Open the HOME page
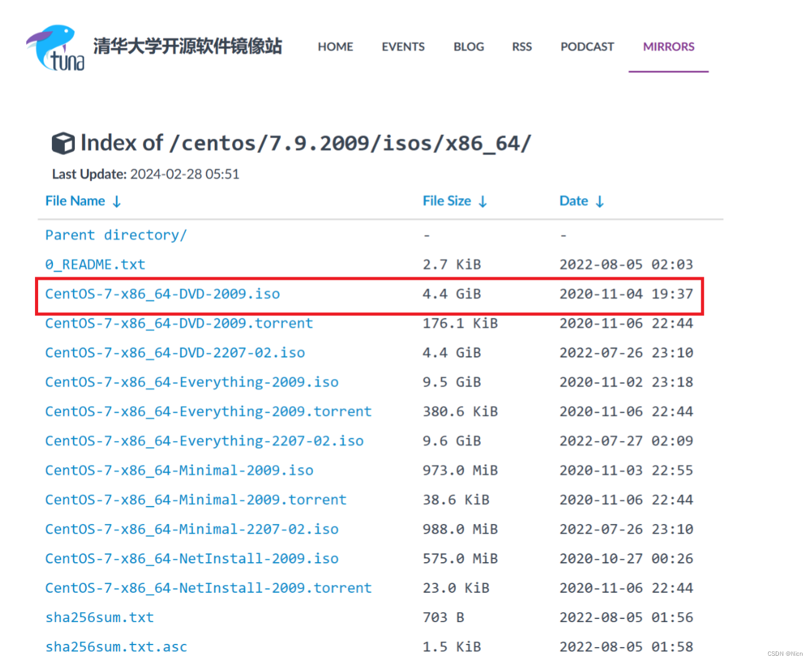812x662 pixels. coord(335,47)
